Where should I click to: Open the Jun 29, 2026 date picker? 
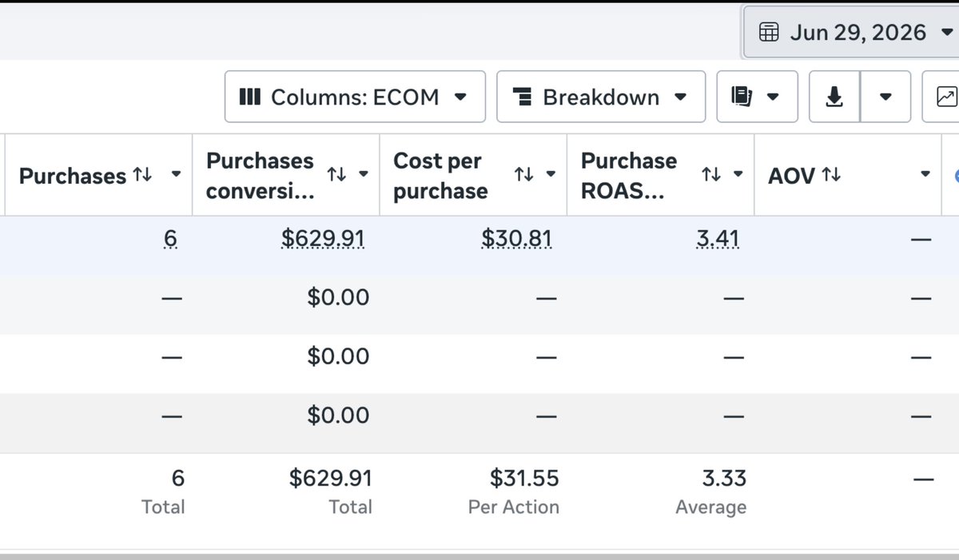point(852,32)
